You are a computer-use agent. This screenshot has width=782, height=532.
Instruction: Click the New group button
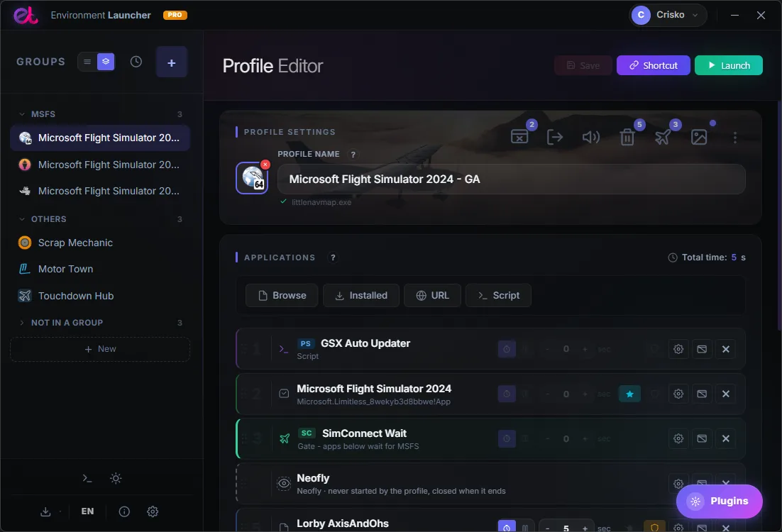pos(100,349)
